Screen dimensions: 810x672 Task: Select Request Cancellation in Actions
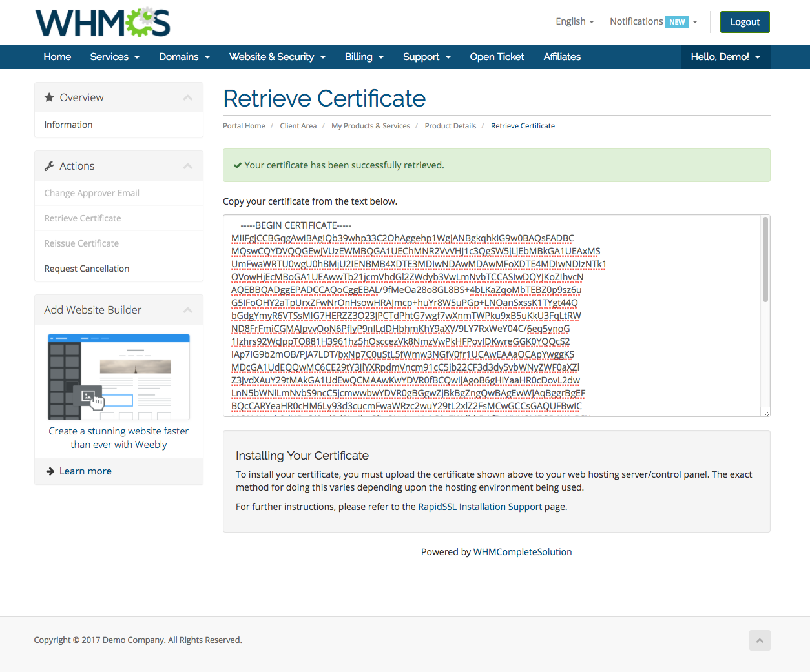tap(87, 269)
